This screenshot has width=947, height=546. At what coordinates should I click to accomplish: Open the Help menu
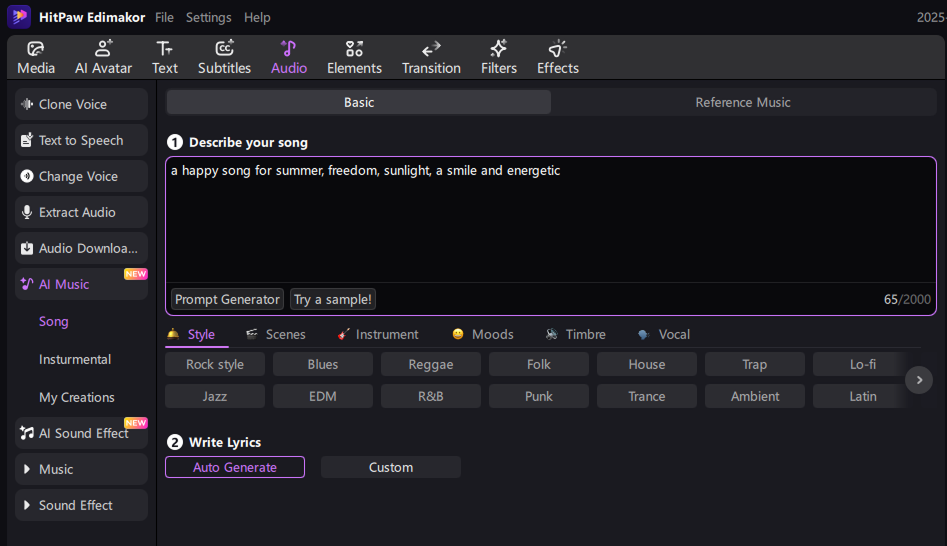257,18
